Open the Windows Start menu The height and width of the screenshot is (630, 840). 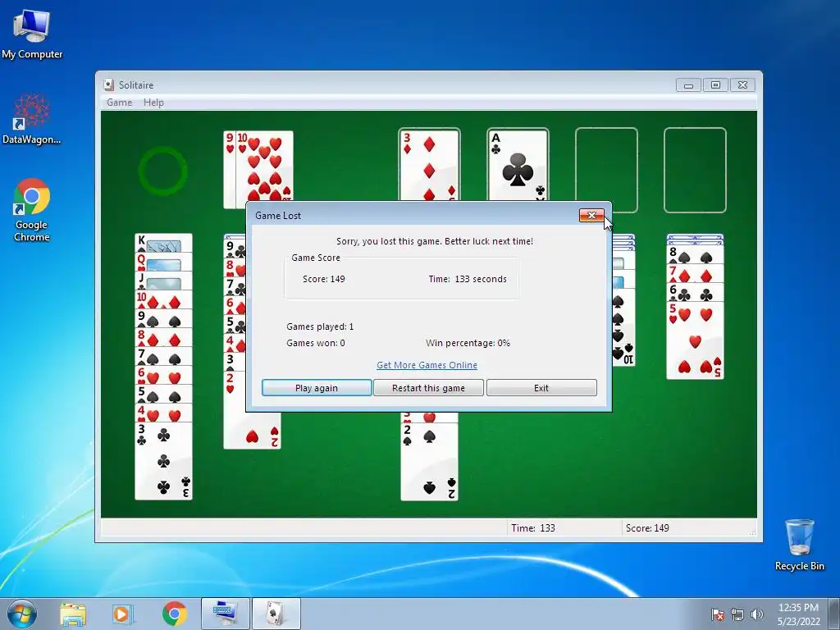coord(22,614)
